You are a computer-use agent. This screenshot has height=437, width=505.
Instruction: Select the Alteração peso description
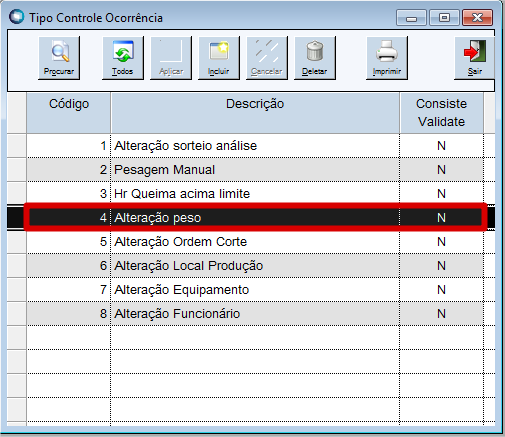click(157, 218)
